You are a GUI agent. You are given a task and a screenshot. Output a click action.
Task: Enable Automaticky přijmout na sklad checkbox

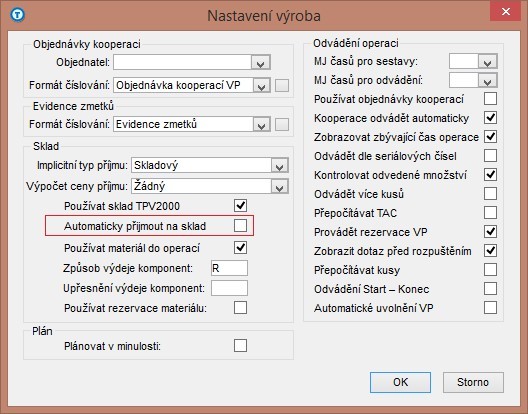(240, 225)
